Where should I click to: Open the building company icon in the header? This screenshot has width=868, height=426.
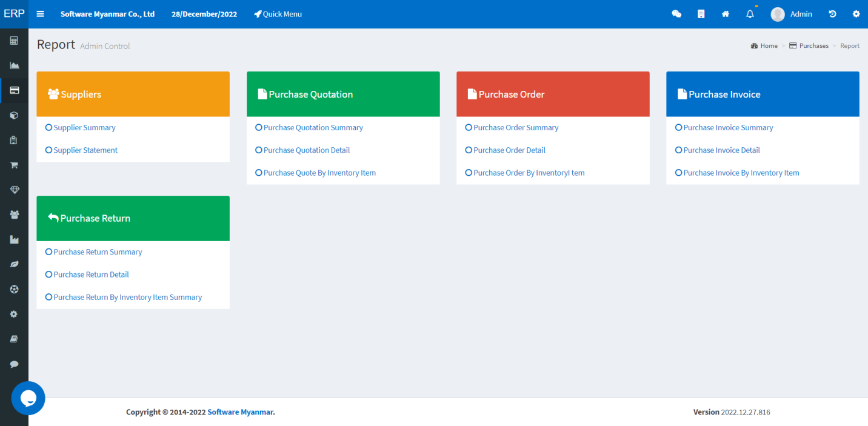701,14
